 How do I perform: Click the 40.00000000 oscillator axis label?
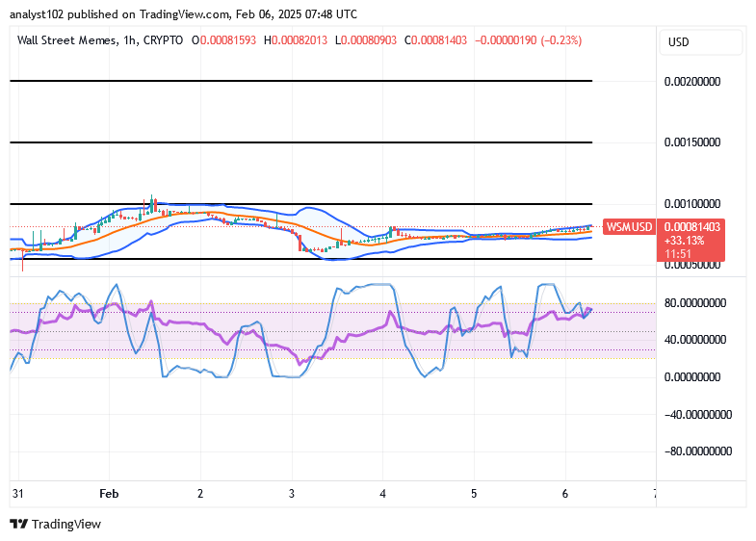(695, 340)
